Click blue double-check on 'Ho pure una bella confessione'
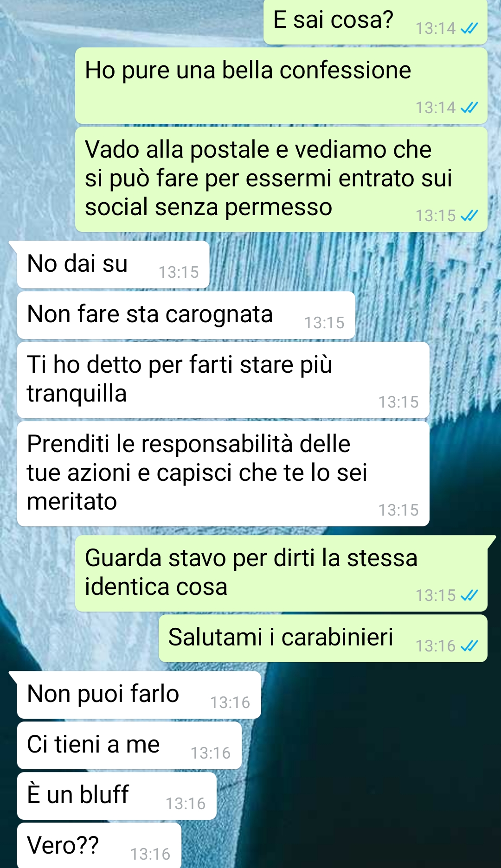This screenshot has width=501, height=868. click(469, 108)
